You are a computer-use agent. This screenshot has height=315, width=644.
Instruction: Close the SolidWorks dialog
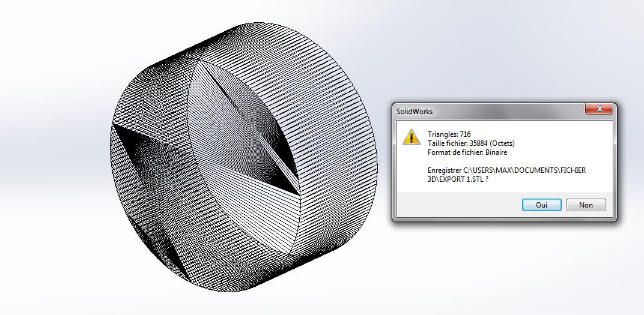click(599, 109)
